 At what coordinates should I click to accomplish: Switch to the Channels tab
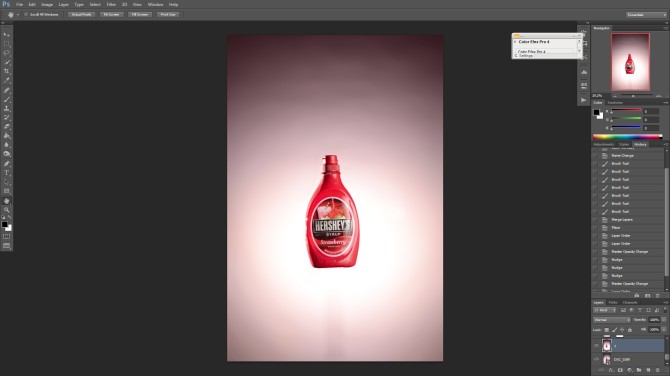[x=630, y=303]
